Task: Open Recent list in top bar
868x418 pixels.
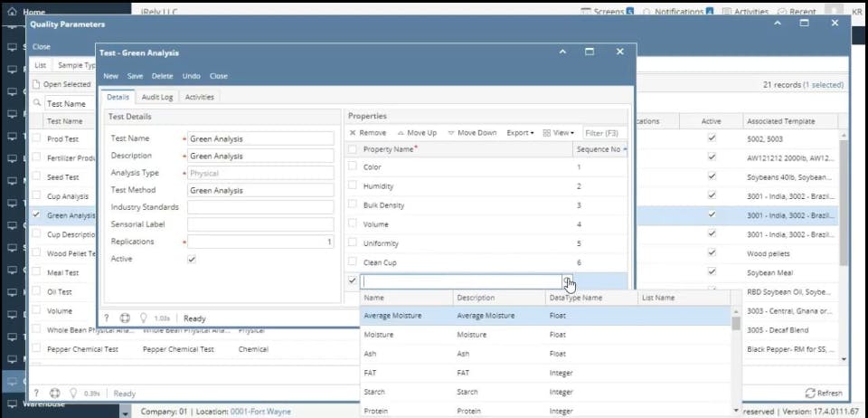Action: pyautogui.click(x=797, y=11)
